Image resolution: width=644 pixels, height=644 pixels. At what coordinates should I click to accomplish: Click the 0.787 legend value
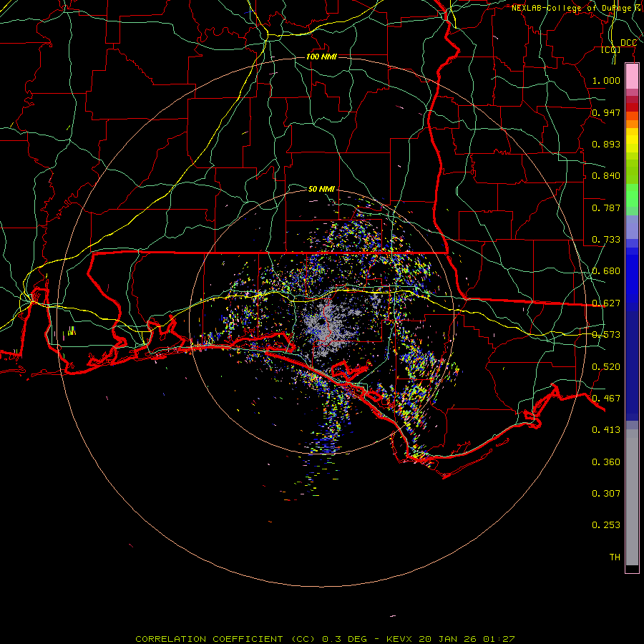606,208
